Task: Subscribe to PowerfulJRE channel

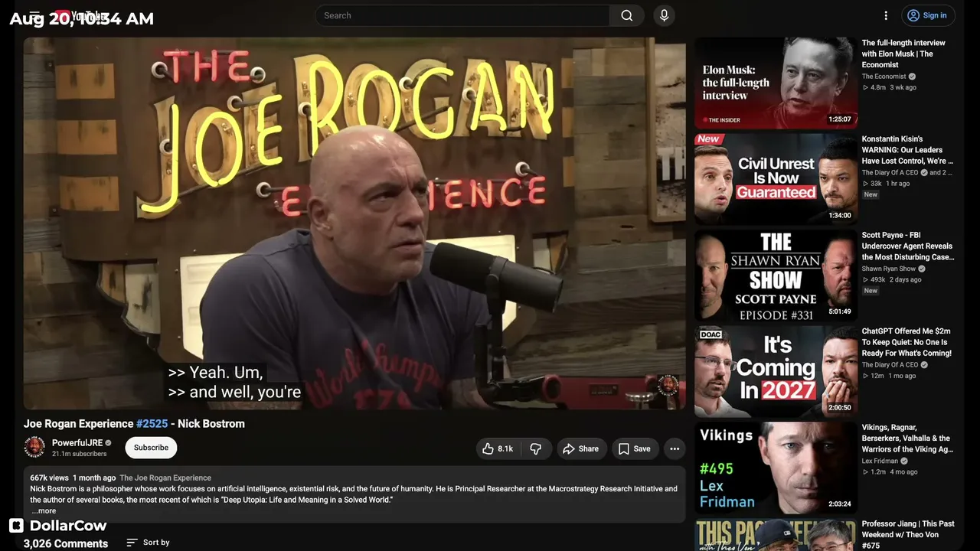Action: 151,448
